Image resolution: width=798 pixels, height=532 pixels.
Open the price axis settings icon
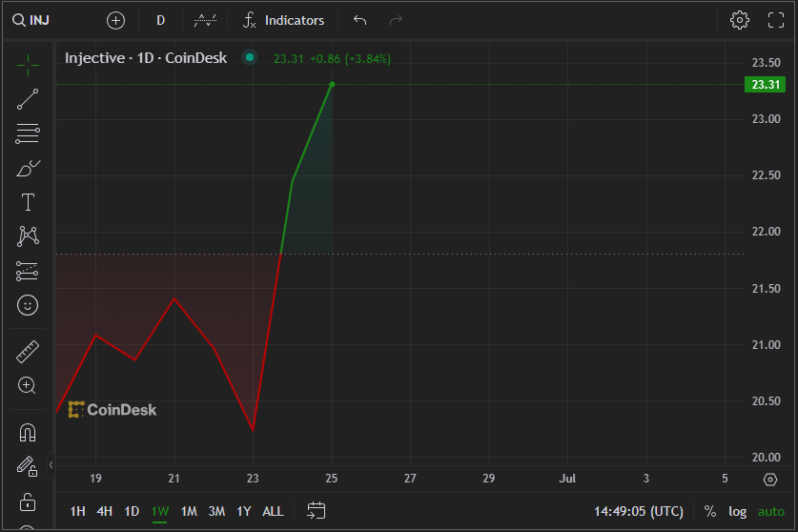coord(770,479)
